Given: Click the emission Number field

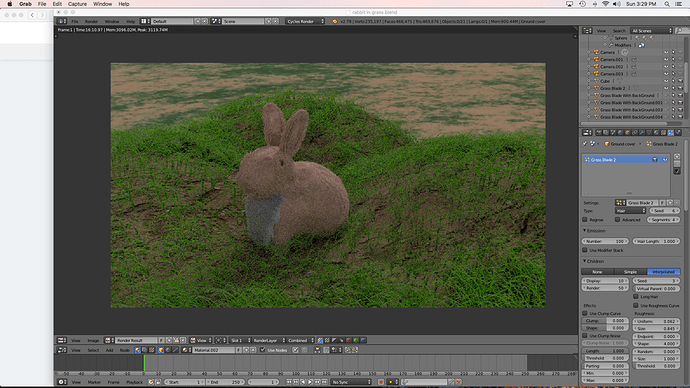Looking at the screenshot, I should (x=606, y=242).
